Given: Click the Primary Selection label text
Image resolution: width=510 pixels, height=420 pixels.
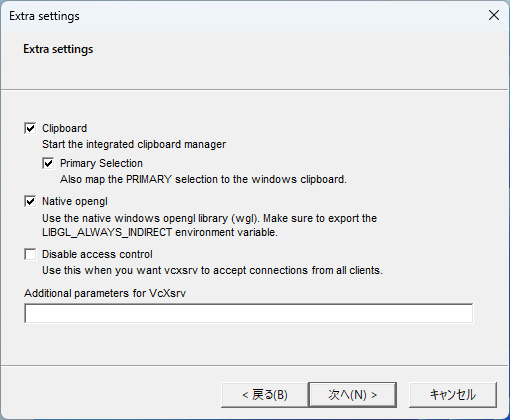Looking at the screenshot, I should (101, 163).
